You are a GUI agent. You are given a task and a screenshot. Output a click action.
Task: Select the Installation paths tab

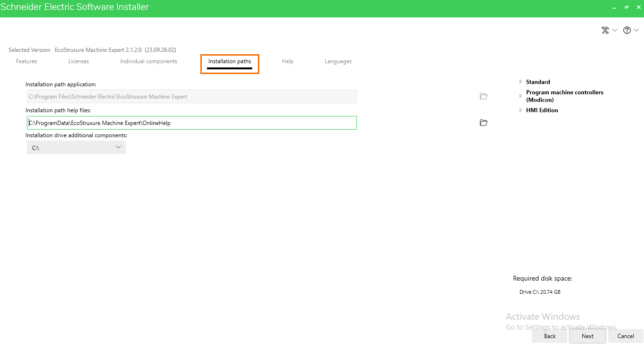point(230,62)
